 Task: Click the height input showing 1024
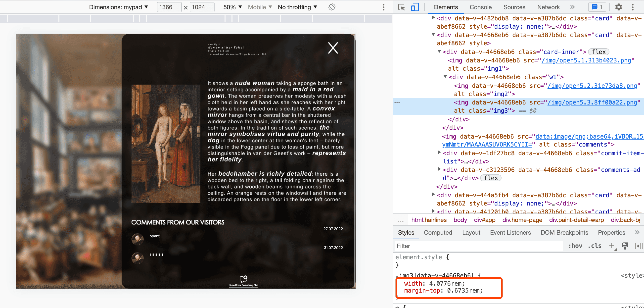tap(202, 7)
